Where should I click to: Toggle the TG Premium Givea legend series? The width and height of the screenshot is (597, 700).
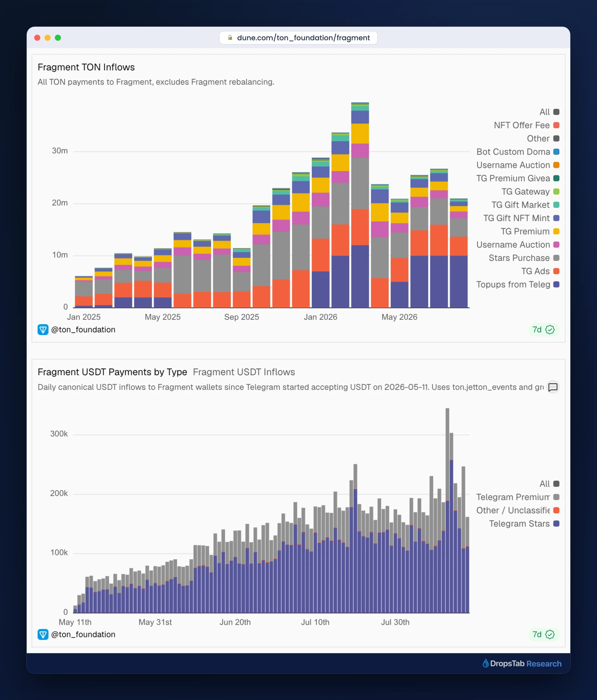tap(518, 178)
